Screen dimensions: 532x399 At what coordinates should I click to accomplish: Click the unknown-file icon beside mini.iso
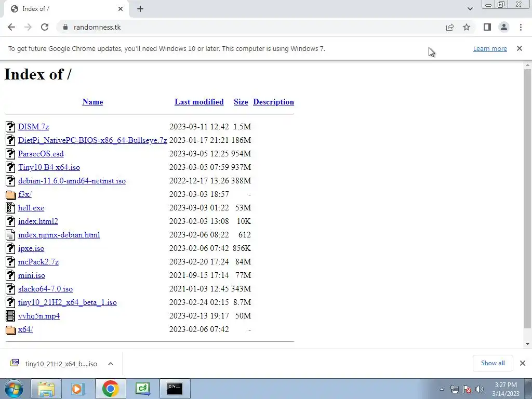point(10,275)
